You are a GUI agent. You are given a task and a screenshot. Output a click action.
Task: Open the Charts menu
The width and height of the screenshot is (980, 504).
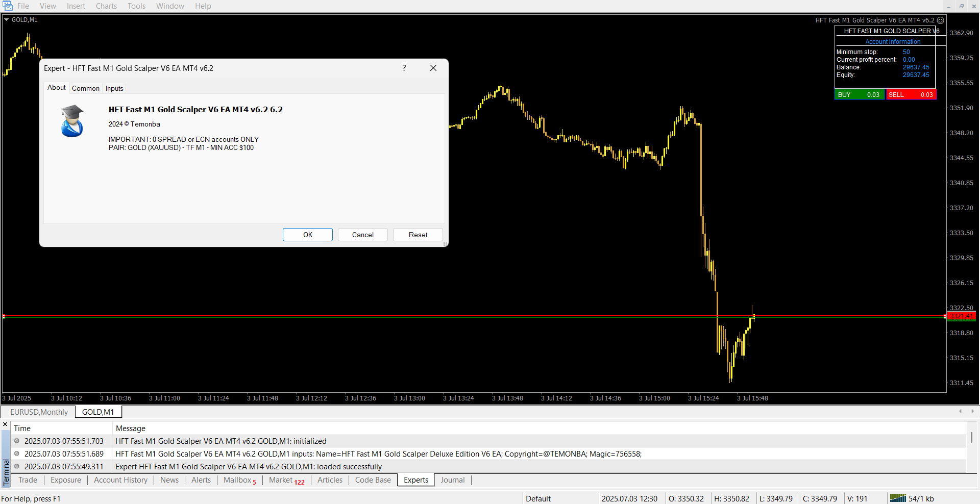[x=106, y=6]
